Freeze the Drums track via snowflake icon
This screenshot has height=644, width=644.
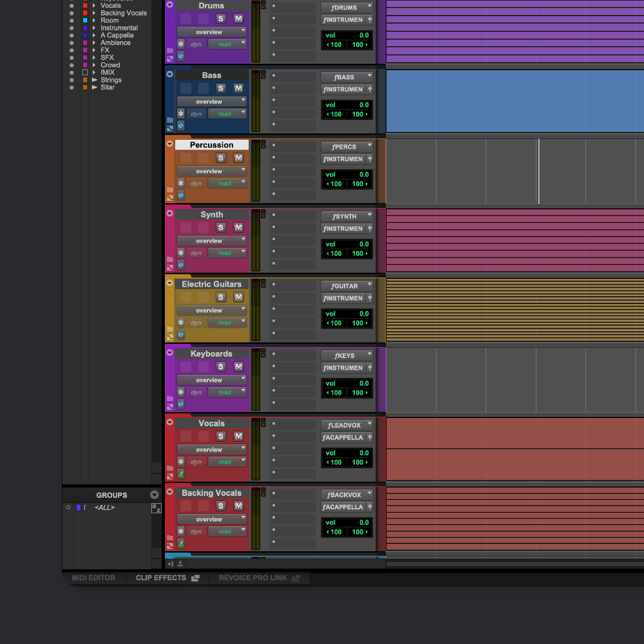[181, 44]
